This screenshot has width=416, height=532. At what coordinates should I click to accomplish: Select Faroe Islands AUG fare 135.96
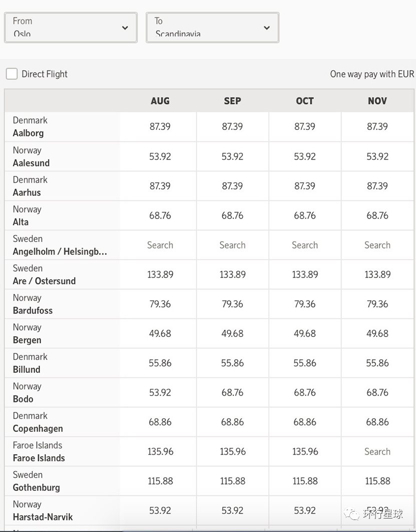click(x=160, y=451)
